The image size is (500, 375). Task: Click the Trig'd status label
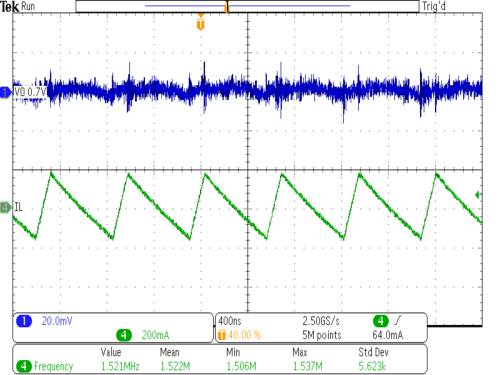pos(434,6)
